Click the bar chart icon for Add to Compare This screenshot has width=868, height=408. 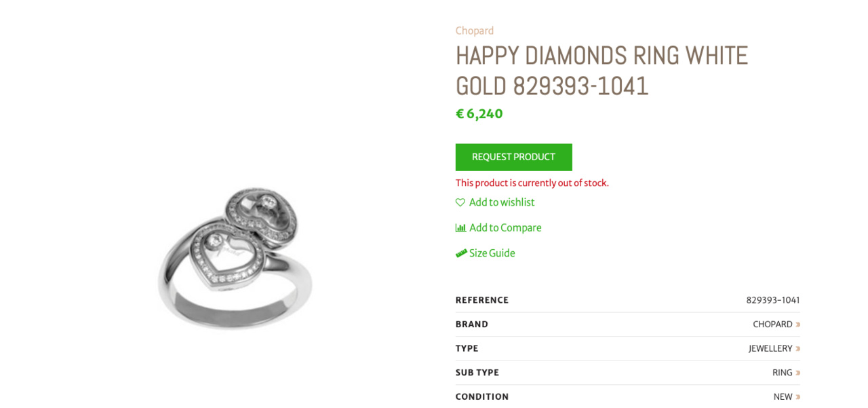tap(460, 228)
